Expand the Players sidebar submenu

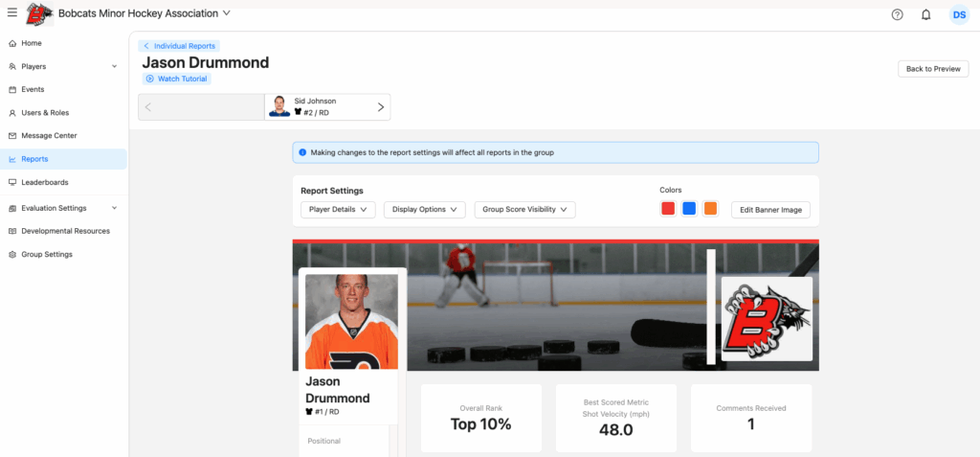pos(115,67)
